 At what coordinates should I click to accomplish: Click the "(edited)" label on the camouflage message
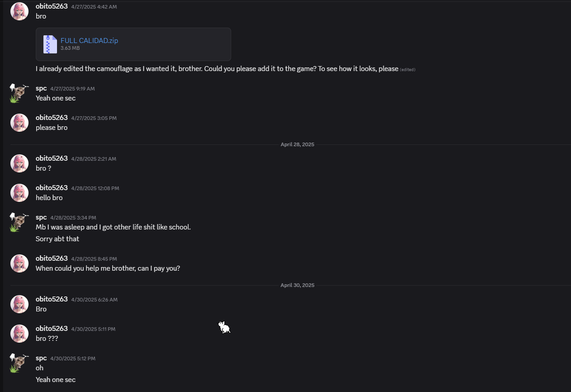point(408,69)
